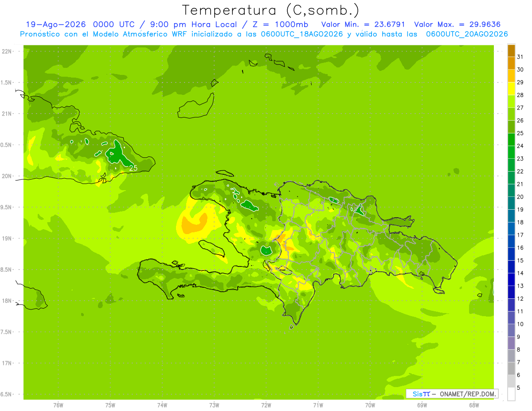Click the "18N" latitude axis label
This screenshot has width=532, height=411.
7,301
